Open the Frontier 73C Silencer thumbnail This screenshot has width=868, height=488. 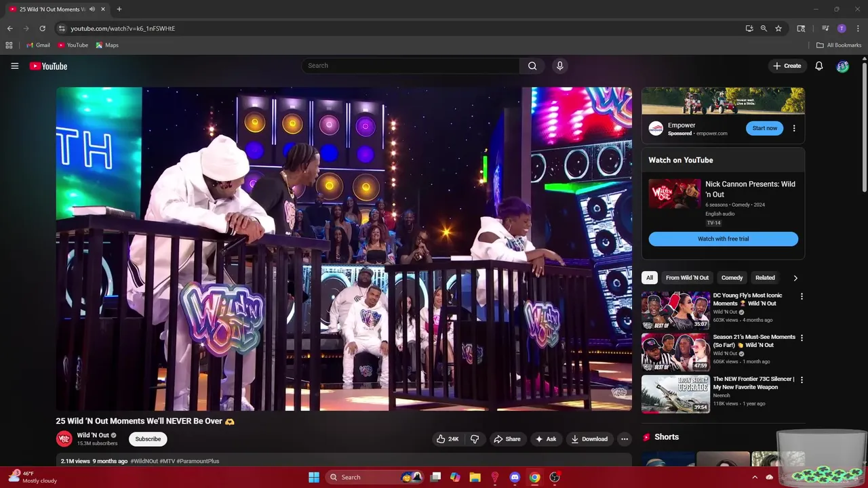click(x=675, y=394)
